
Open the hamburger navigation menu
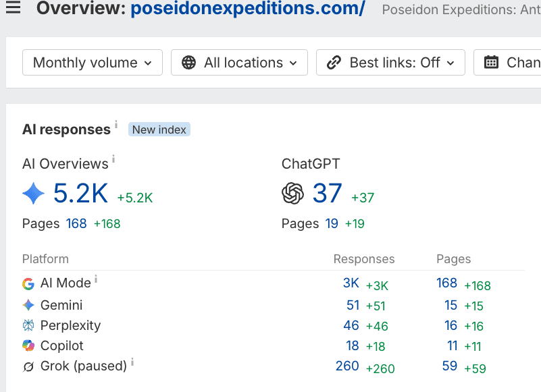point(13,7)
